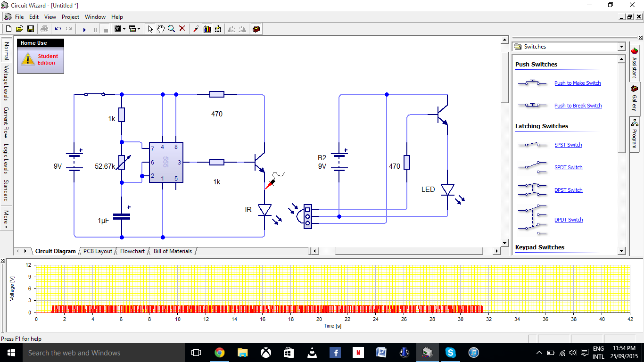The image size is (644, 362).
Task: Toggle the gallery toolbox icon in toolbar
Action: click(x=256, y=29)
